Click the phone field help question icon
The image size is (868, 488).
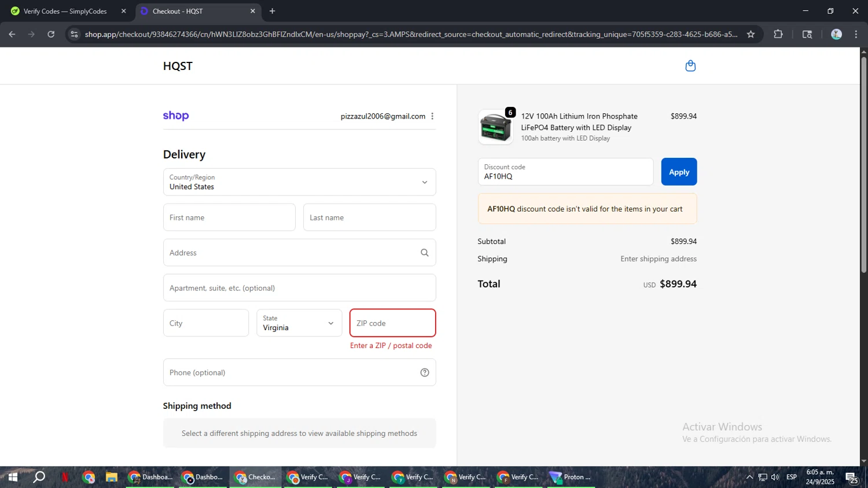[x=425, y=372]
